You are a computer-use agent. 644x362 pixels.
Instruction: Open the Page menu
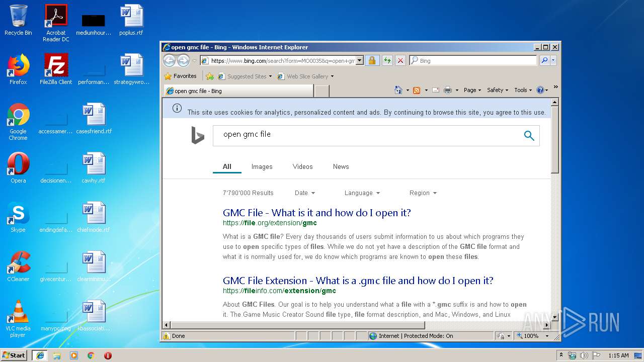(472, 90)
